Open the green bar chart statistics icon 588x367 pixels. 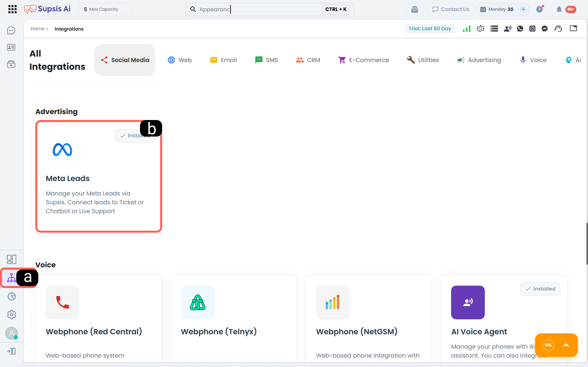pyautogui.click(x=467, y=29)
